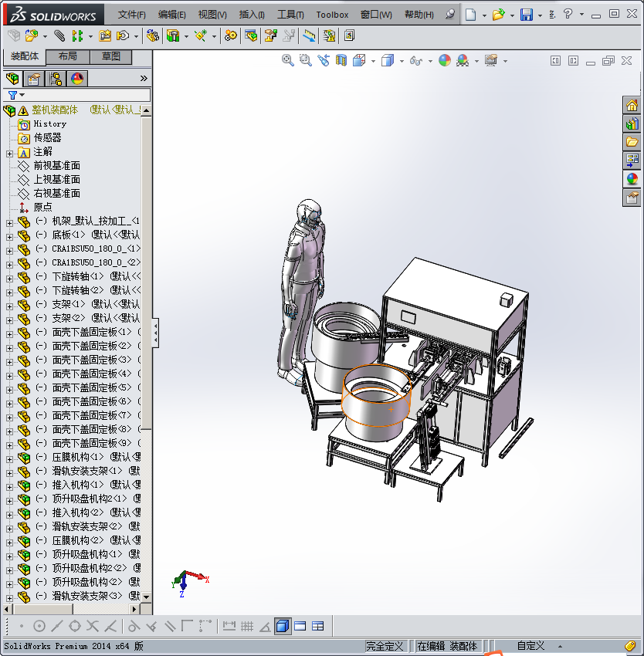Switch to the 布局 tab
644x656 pixels.
click(68, 57)
